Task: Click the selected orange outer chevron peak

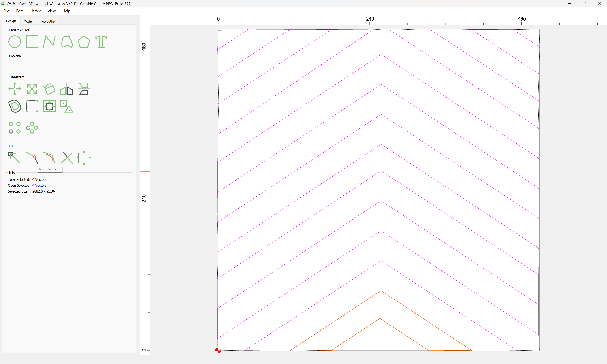Action: 381,291
